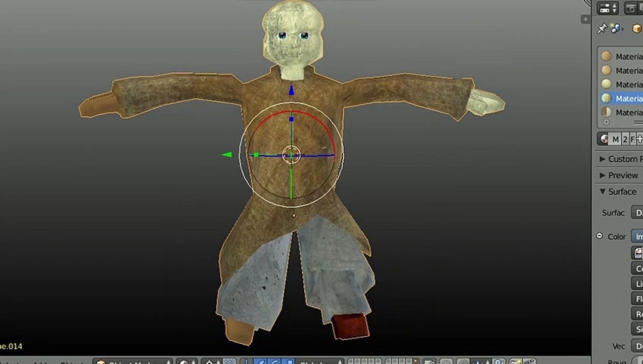
Task: Click the blue scale handle on gizmo
Action: point(291,119)
